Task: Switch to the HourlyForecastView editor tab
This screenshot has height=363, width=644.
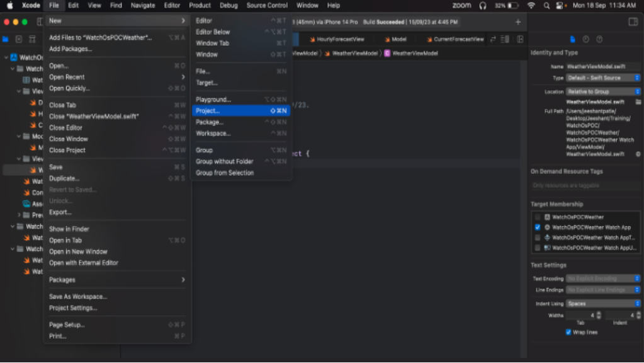Action: pos(340,39)
